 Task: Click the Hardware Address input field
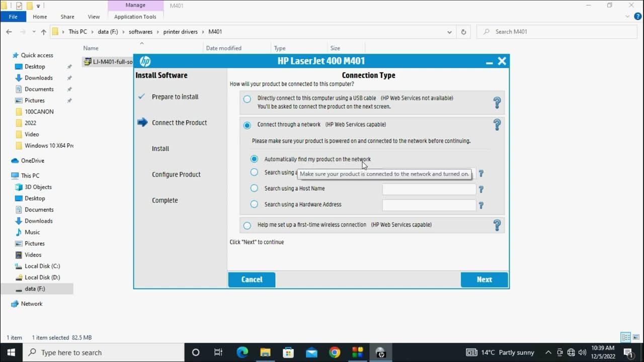click(x=429, y=205)
